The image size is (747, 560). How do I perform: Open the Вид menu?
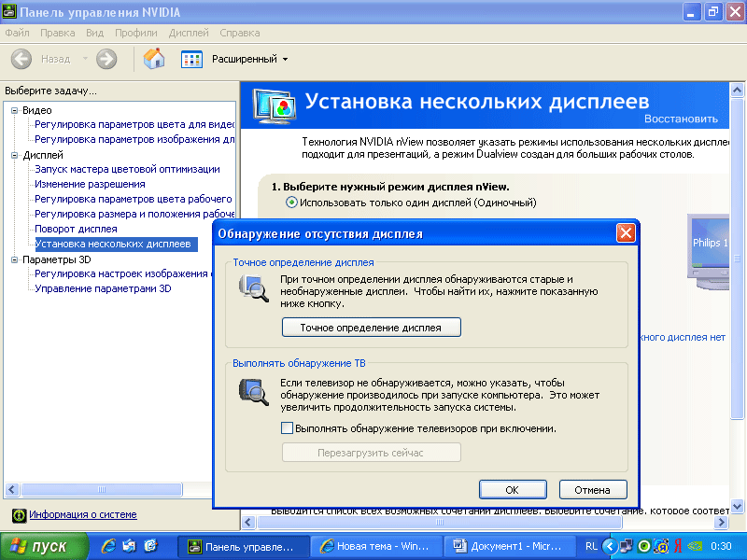click(x=95, y=33)
